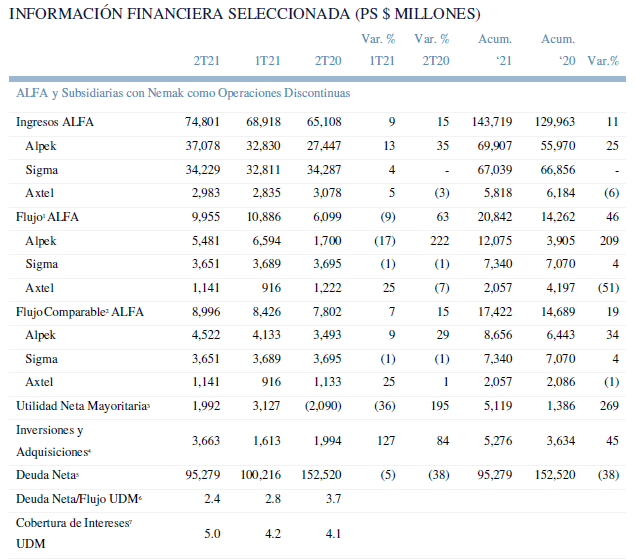
Task: Click the value 68,918
Action: pos(263,122)
